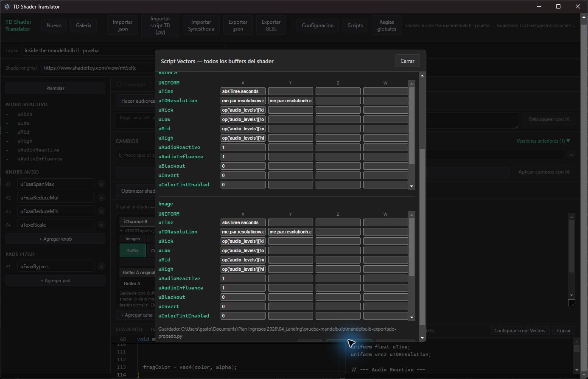Open the Galeria
The width and height of the screenshot is (588, 379).
pyautogui.click(x=84, y=25)
